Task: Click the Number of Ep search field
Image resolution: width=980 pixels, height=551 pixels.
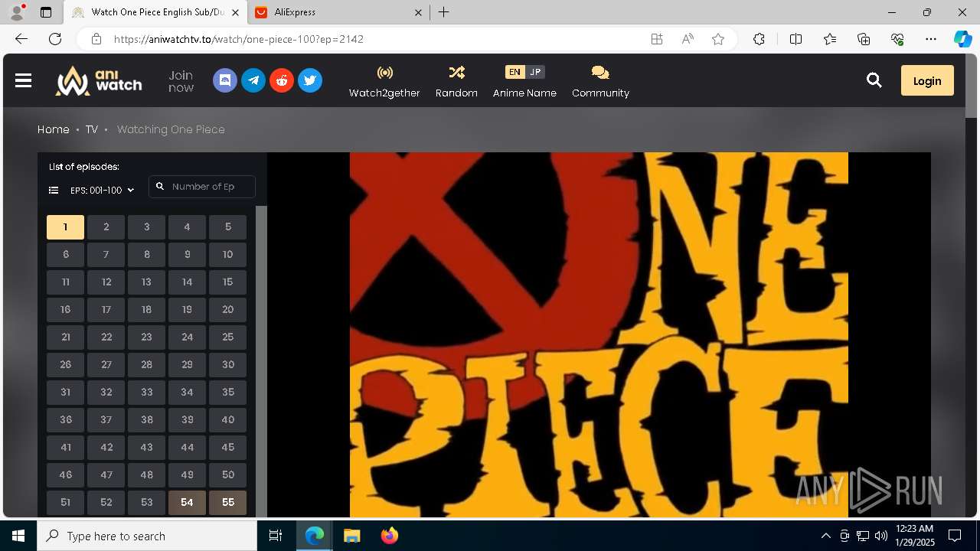Action: pyautogui.click(x=202, y=187)
